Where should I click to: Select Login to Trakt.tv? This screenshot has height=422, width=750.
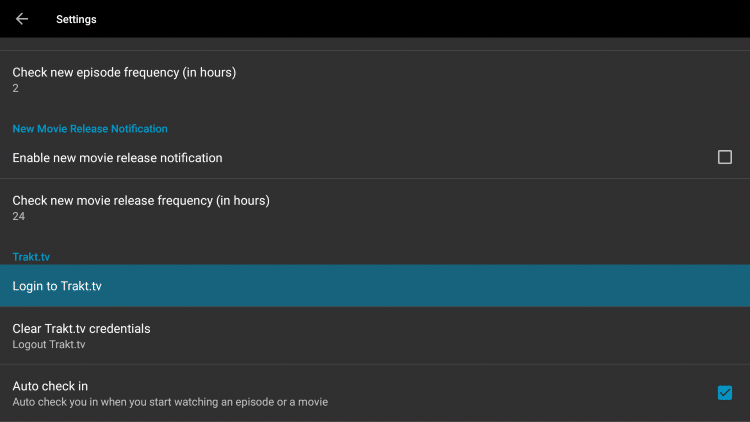[x=57, y=286]
